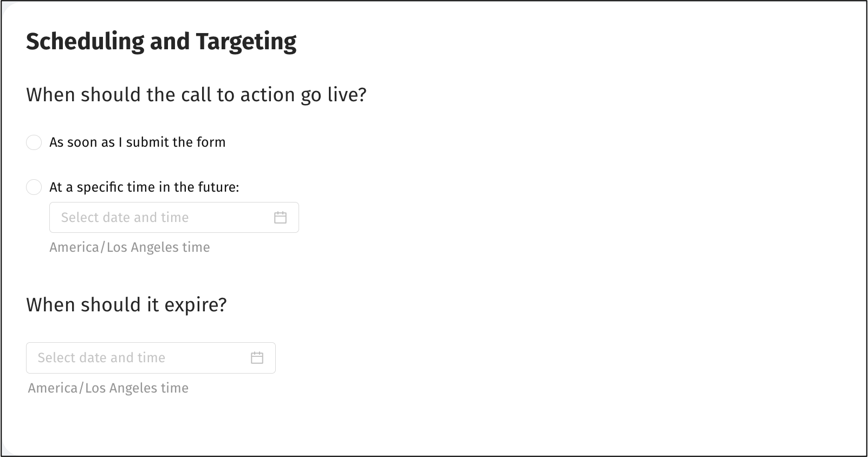The height and width of the screenshot is (457, 868).
Task: Click the "At a specific time in the future:" label
Action: [144, 187]
